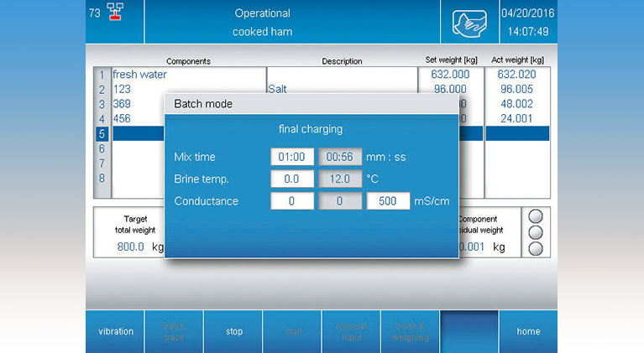Click the blank blue button beside home
644x353 pixels.
tap(469, 331)
